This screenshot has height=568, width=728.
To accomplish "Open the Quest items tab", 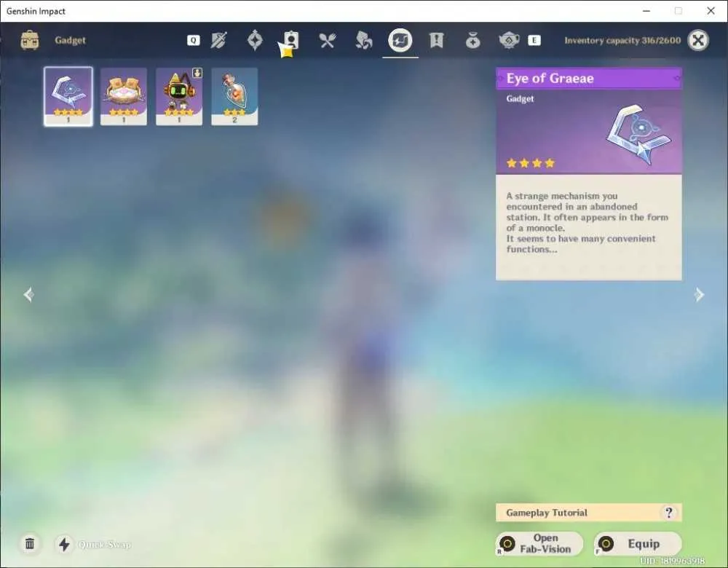I will point(436,40).
